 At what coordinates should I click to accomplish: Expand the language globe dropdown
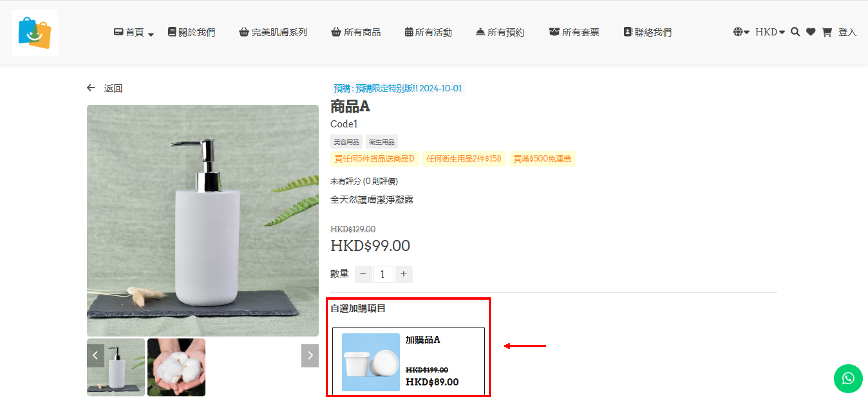[x=741, y=32]
